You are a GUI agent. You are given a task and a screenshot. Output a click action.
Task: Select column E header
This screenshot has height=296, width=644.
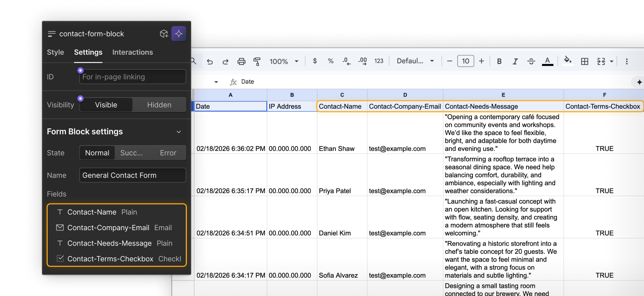503,95
